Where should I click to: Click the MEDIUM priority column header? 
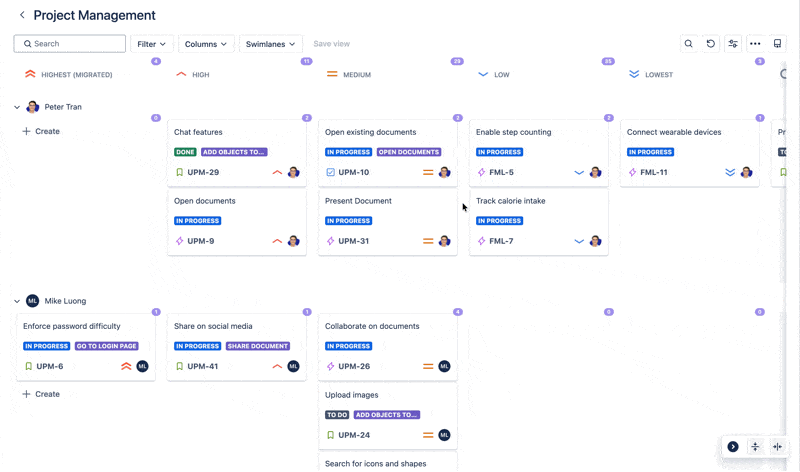[356, 75]
